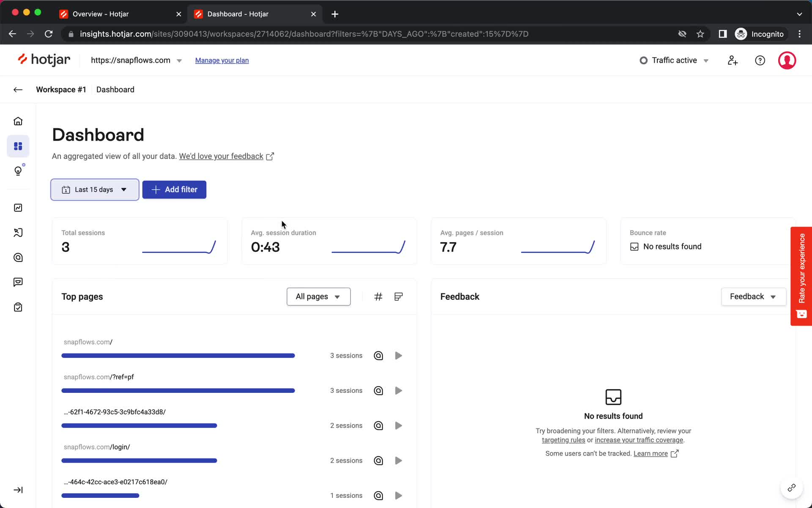This screenshot has height=508, width=812.
Task: Switch Top pages to bar view icon
Action: click(x=398, y=297)
